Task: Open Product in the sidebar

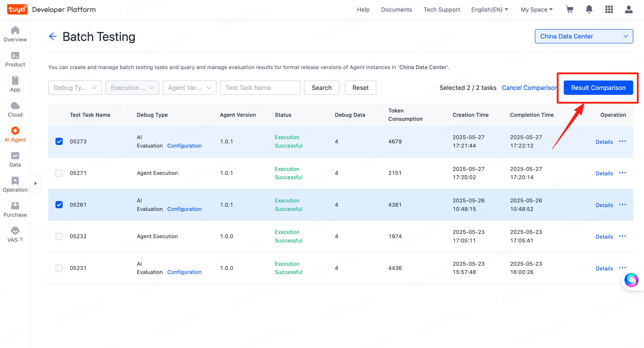Action: [x=15, y=59]
